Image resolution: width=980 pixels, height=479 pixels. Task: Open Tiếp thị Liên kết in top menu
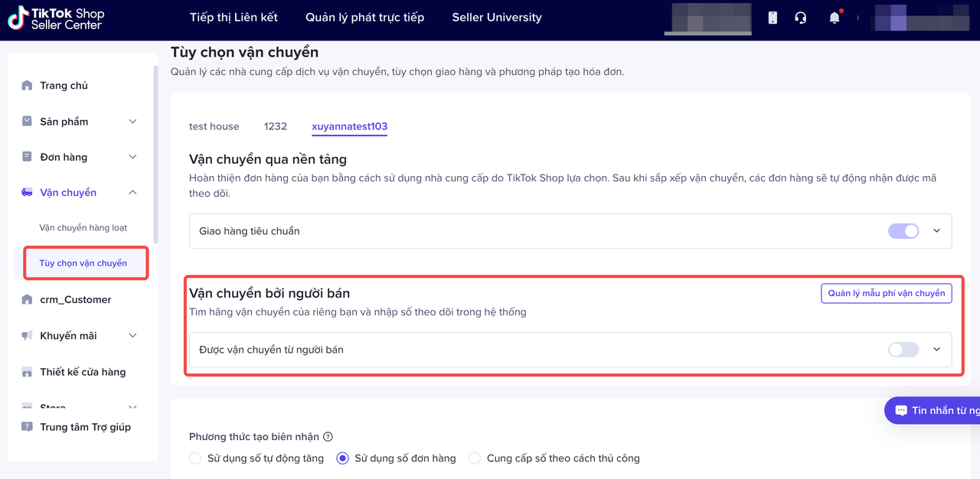tap(234, 18)
